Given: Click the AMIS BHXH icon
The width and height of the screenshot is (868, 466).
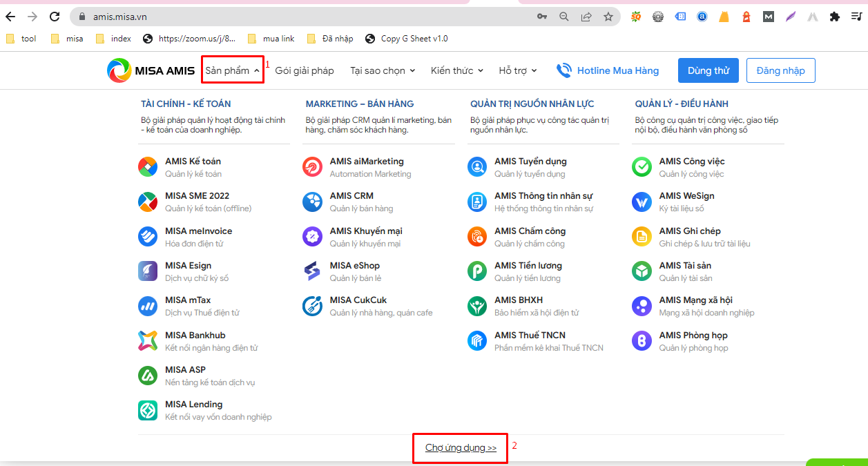Looking at the screenshot, I should point(477,306).
